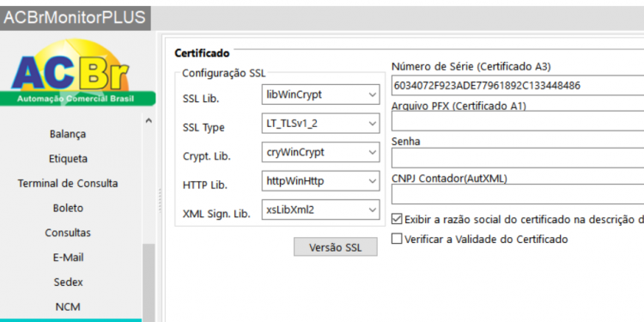Go to Terminal de Consulta
The image size is (644, 322).
[x=68, y=183]
